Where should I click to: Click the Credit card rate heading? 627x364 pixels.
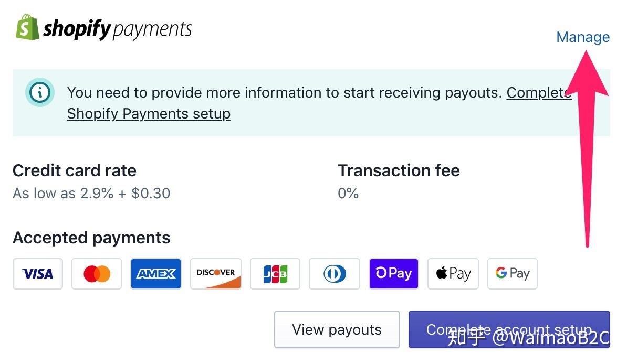75,170
